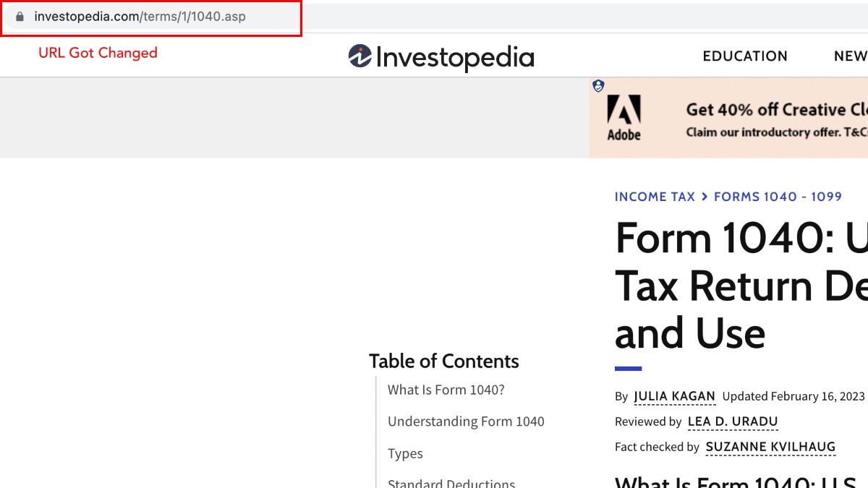Image resolution: width=868 pixels, height=488 pixels.
Task: Click the Table of Contents heading
Action: pyautogui.click(x=444, y=361)
